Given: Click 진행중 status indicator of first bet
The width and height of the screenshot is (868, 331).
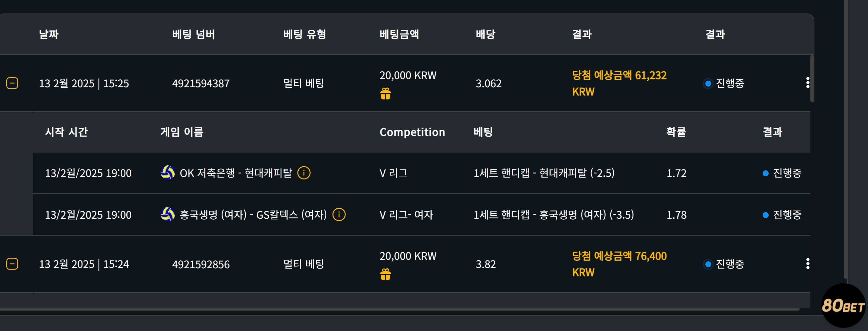Looking at the screenshot, I should [724, 83].
